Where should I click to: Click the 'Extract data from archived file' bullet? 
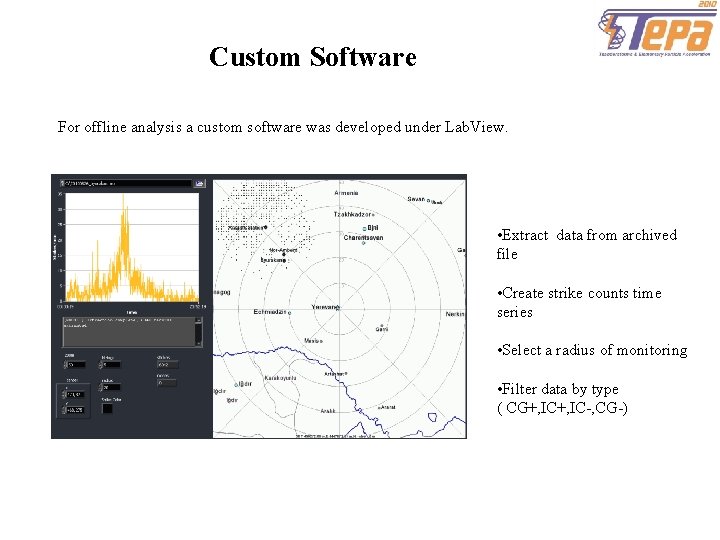coord(586,244)
